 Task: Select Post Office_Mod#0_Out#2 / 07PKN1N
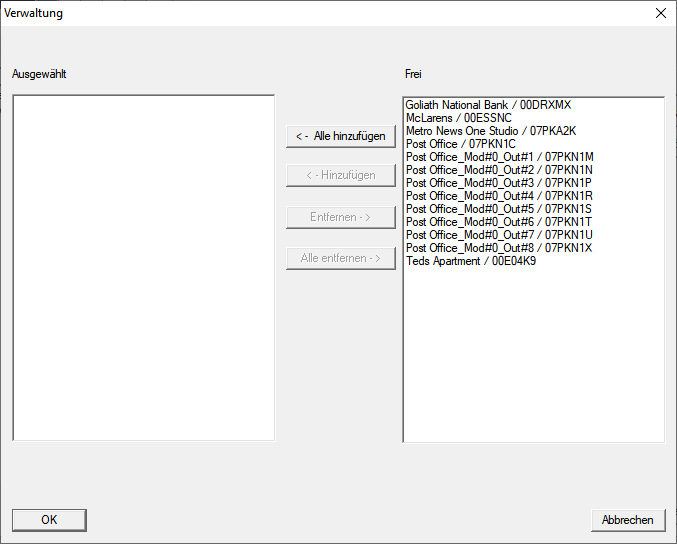(x=499, y=170)
